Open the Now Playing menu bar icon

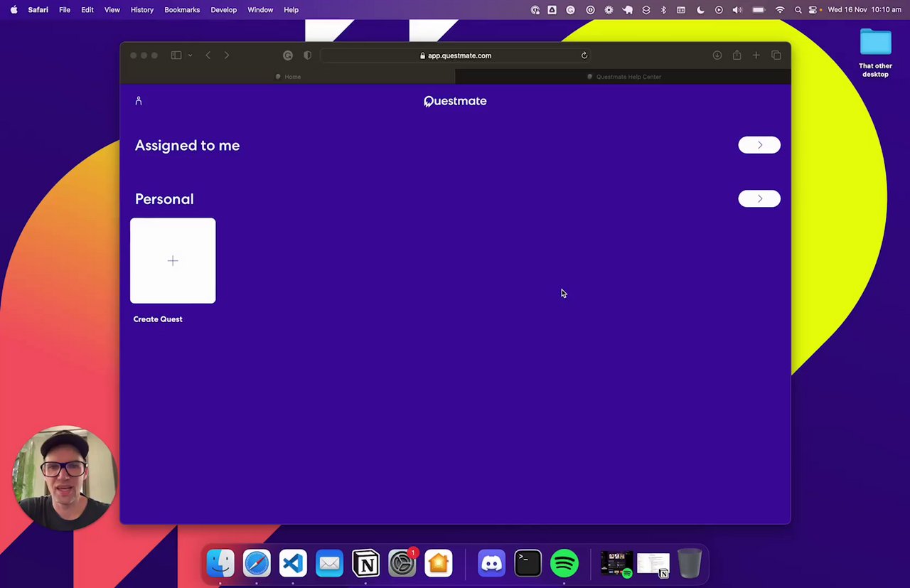click(719, 10)
